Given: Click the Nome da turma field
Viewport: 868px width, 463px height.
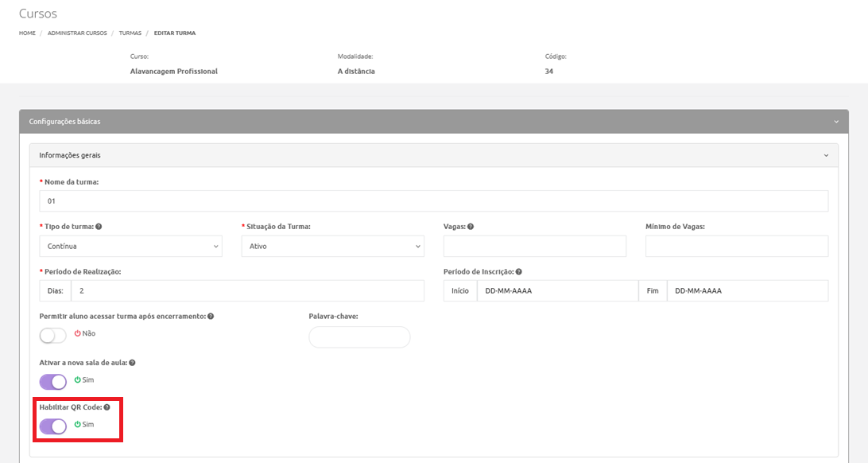Looking at the screenshot, I should (433, 201).
